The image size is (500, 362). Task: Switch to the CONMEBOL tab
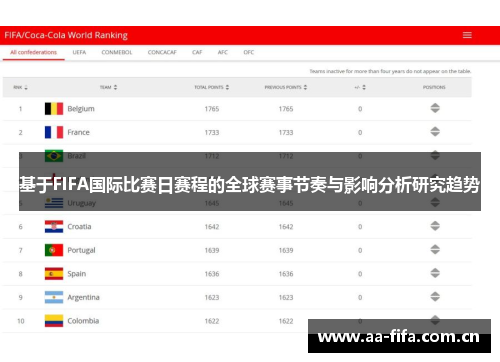pyautogui.click(x=117, y=52)
